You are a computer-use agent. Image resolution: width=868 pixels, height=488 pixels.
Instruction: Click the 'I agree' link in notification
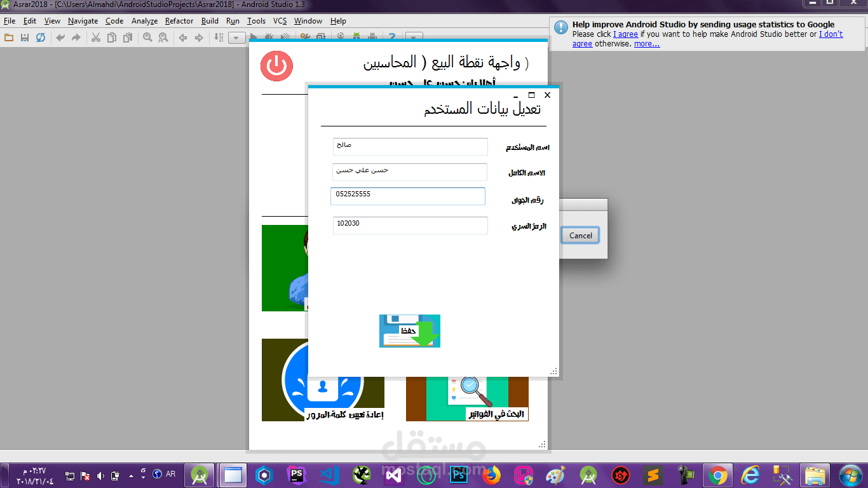point(625,34)
